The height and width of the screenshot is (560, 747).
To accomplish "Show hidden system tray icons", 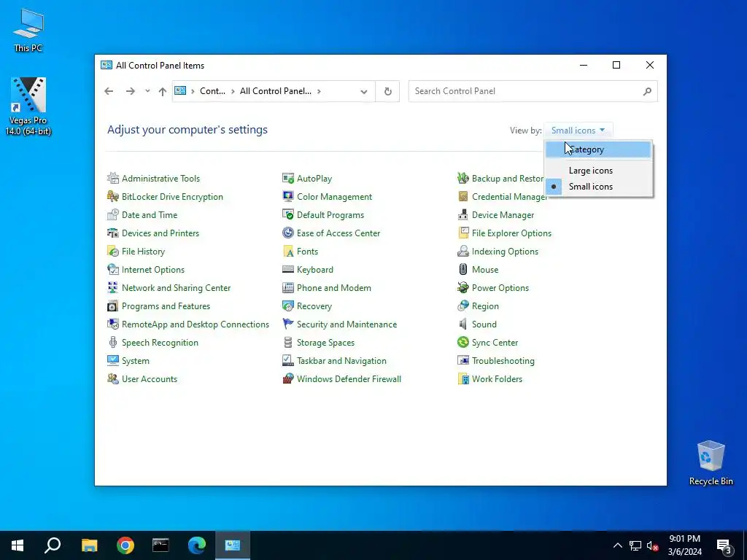I will click(x=617, y=545).
